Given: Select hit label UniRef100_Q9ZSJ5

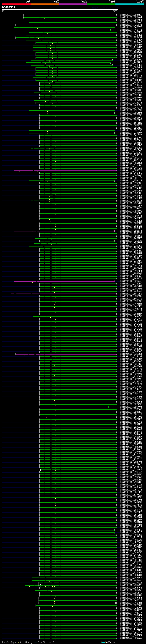Looking at the screenshot, I should [x=131, y=70].
